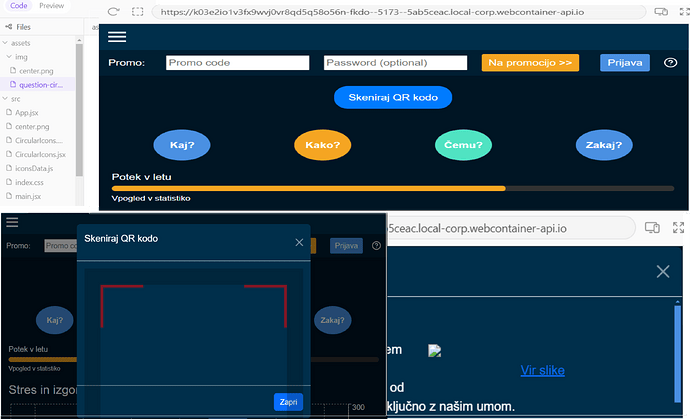Click the blue Kaj? bubble
Image resolution: width=690 pixels, height=419 pixels.
tap(182, 145)
